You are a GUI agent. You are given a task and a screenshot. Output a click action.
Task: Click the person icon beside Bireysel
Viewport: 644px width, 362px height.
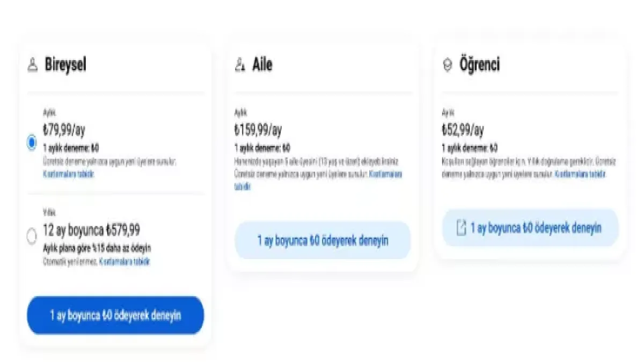32,66
